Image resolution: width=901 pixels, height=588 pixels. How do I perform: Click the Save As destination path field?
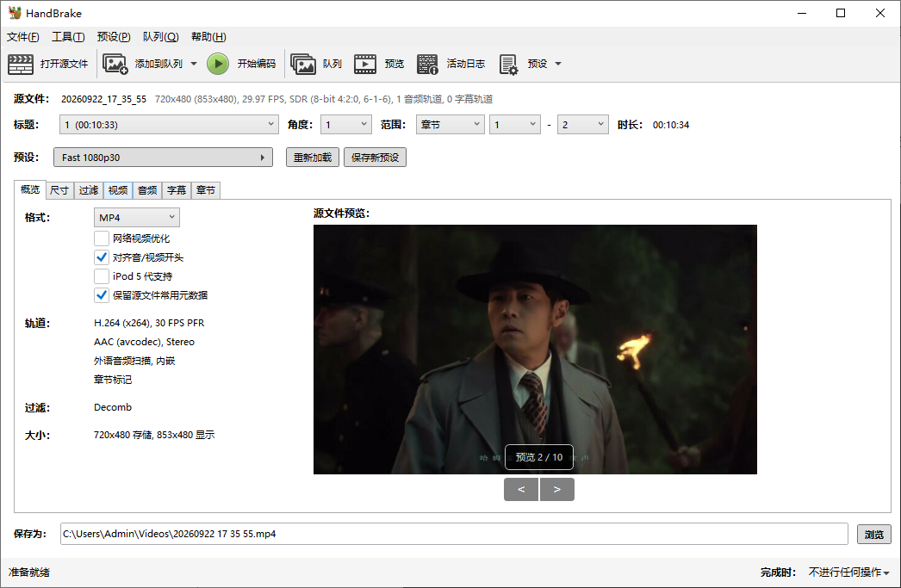(x=454, y=534)
